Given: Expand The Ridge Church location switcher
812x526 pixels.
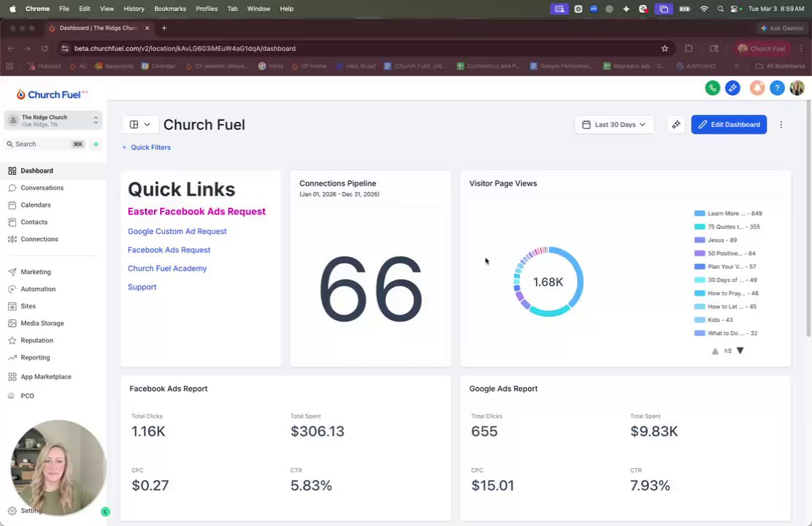Looking at the screenshot, I should pos(53,121).
